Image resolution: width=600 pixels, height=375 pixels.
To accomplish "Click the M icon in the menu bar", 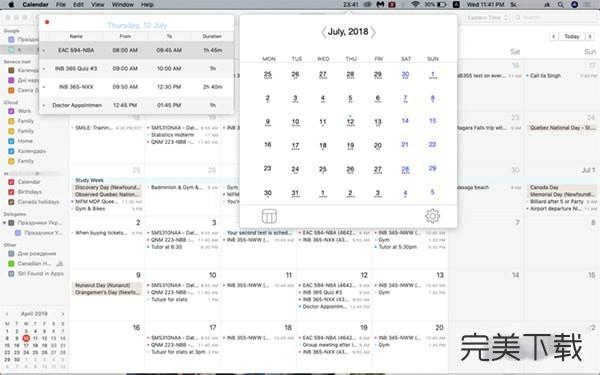I will click(380, 5).
